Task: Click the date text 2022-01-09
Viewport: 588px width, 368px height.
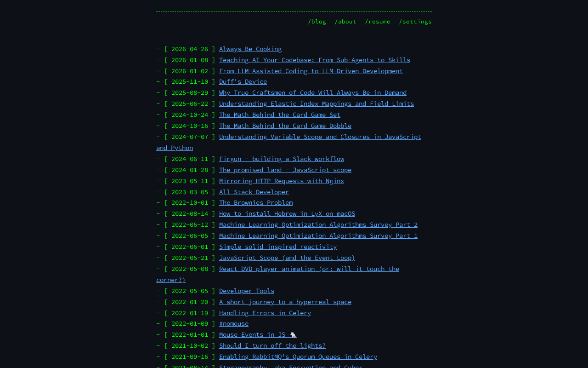Action: (190, 323)
